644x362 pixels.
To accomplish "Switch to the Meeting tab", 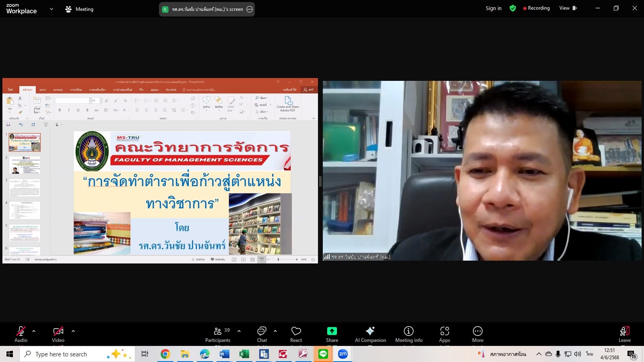I will [x=79, y=9].
